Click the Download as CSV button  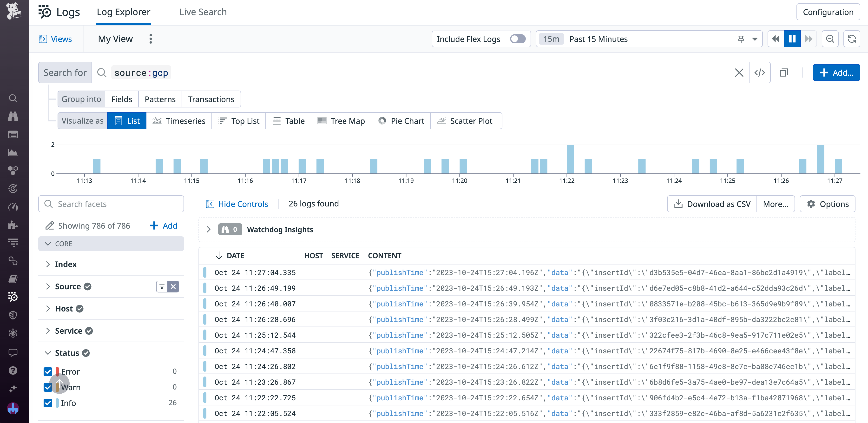click(x=712, y=204)
